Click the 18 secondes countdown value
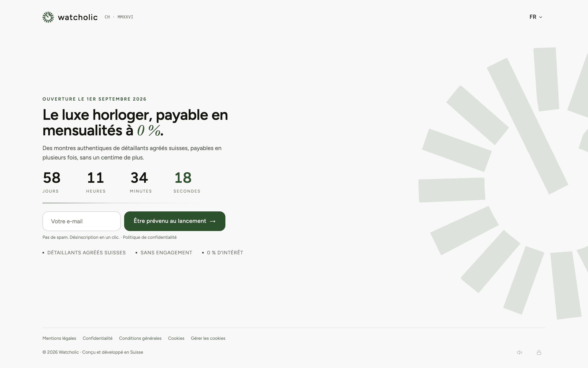The width and height of the screenshot is (588, 368). pos(183,178)
